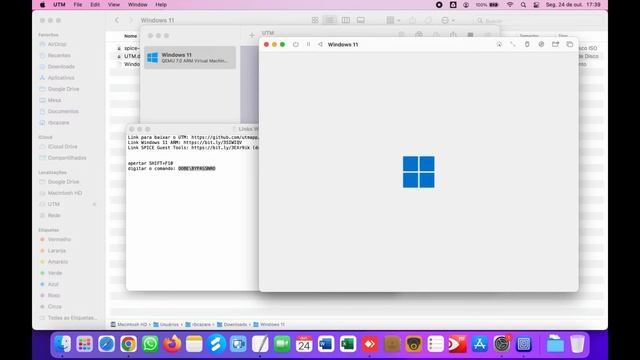Open the Window menu
Screen dimensions: 640x360
click(x=138, y=4)
